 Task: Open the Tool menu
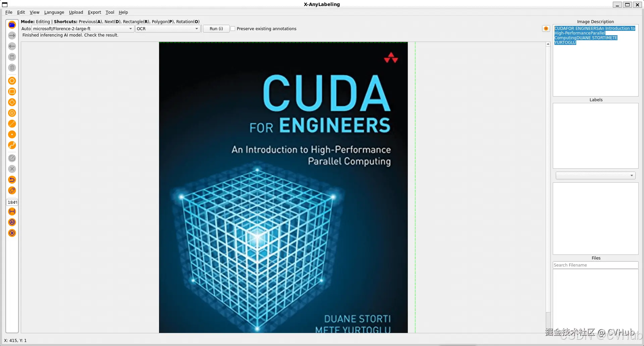pyautogui.click(x=110, y=12)
